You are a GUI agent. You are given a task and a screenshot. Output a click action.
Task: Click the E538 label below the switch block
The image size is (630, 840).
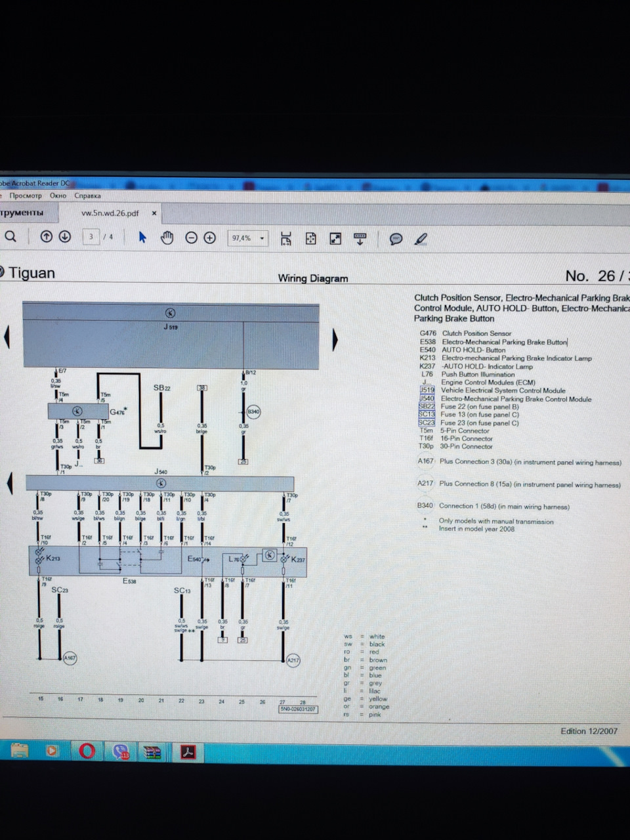point(129,581)
